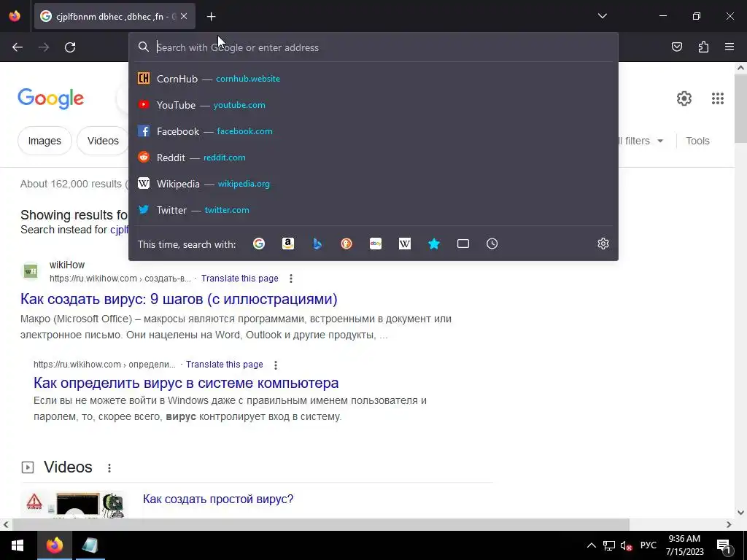Click the Google logo

tap(51, 98)
